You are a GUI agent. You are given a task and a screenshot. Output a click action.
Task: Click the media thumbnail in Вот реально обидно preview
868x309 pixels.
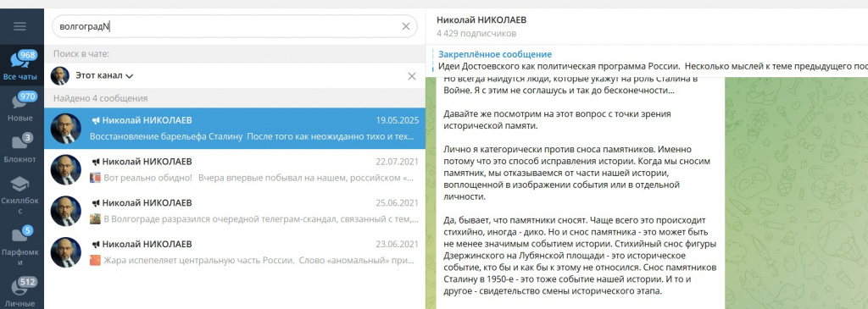pyautogui.click(x=95, y=178)
